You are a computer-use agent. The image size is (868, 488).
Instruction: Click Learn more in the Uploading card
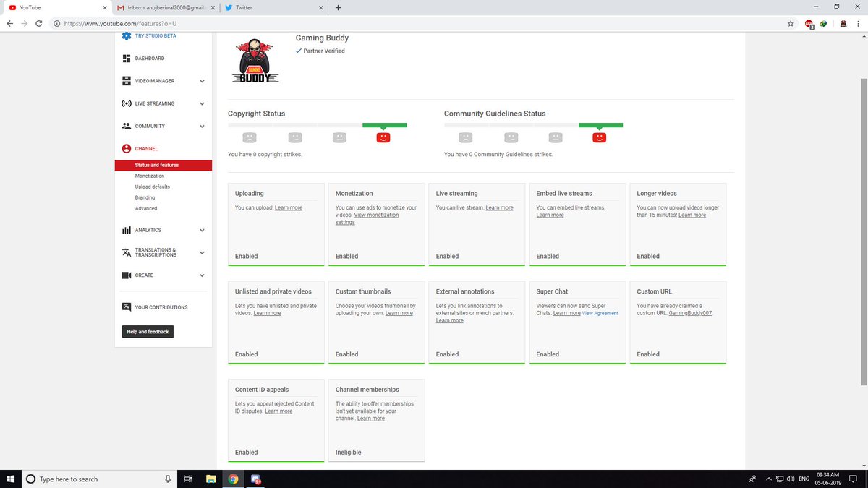289,207
